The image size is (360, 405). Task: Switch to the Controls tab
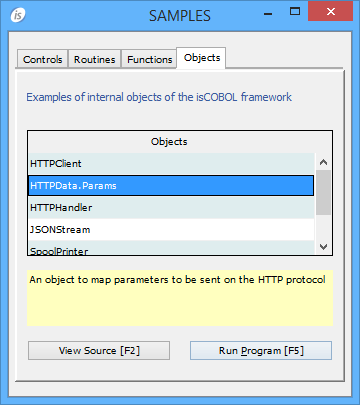[43, 59]
